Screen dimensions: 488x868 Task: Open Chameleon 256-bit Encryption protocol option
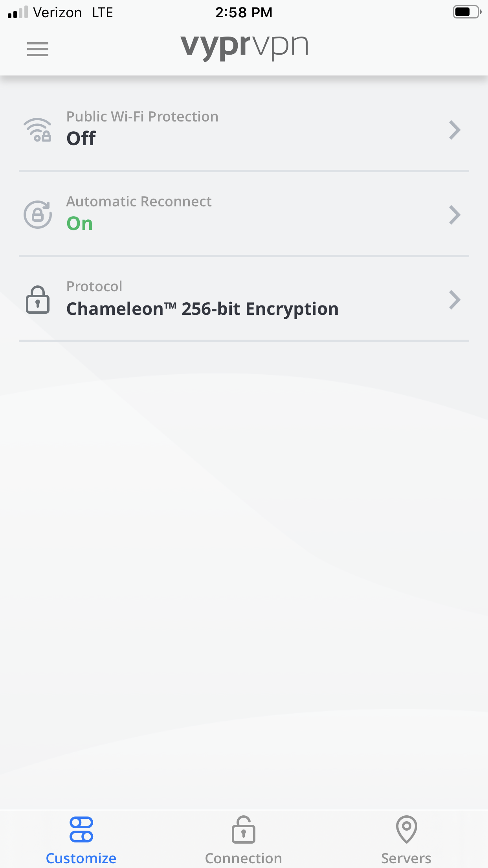[202, 309]
